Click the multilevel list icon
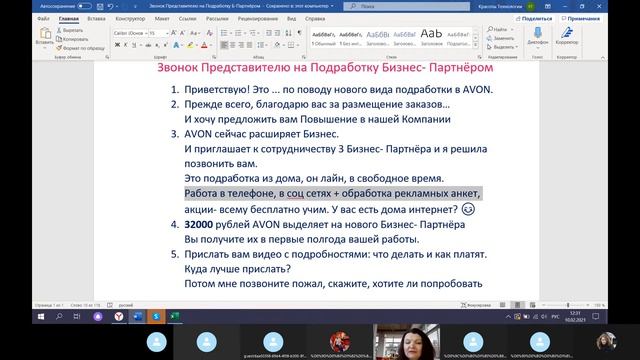The image size is (640, 360). tap(254, 33)
